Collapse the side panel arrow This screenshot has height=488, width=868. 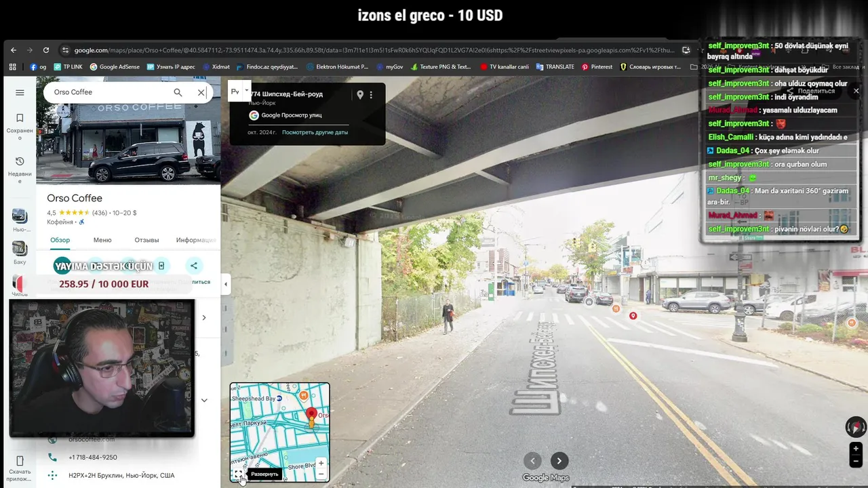coord(226,284)
